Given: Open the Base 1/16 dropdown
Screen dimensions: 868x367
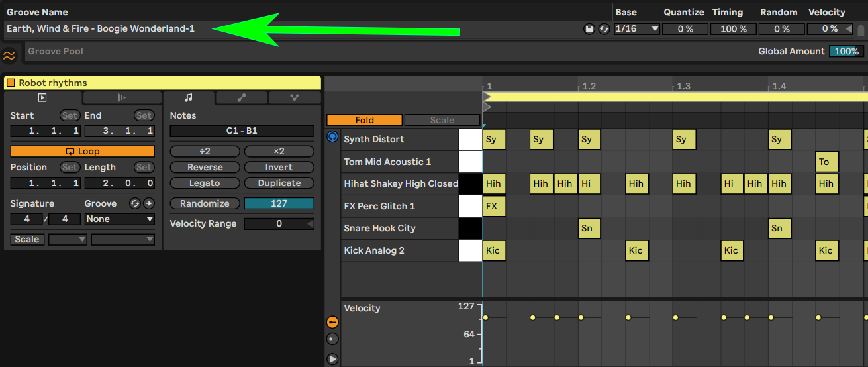Looking at the screenshot, I should (x=637, y=29).
